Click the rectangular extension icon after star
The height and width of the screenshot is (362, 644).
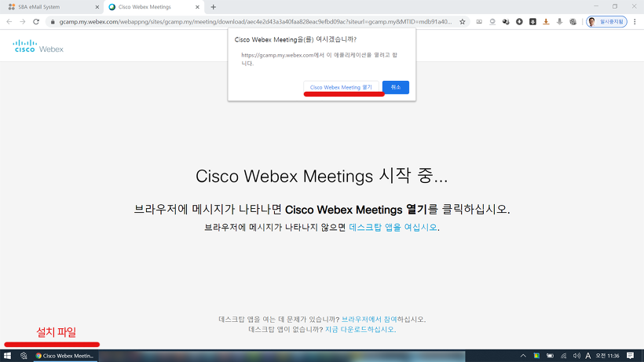click(x=479, y=22)
